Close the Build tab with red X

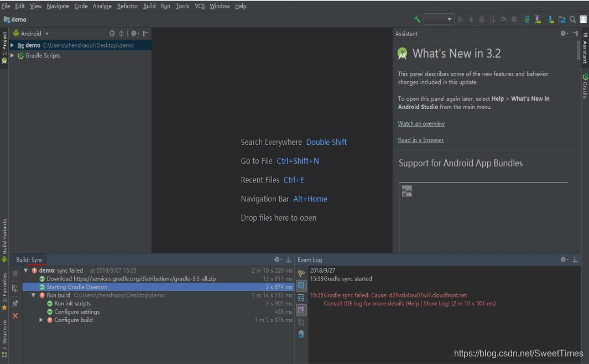15,316
